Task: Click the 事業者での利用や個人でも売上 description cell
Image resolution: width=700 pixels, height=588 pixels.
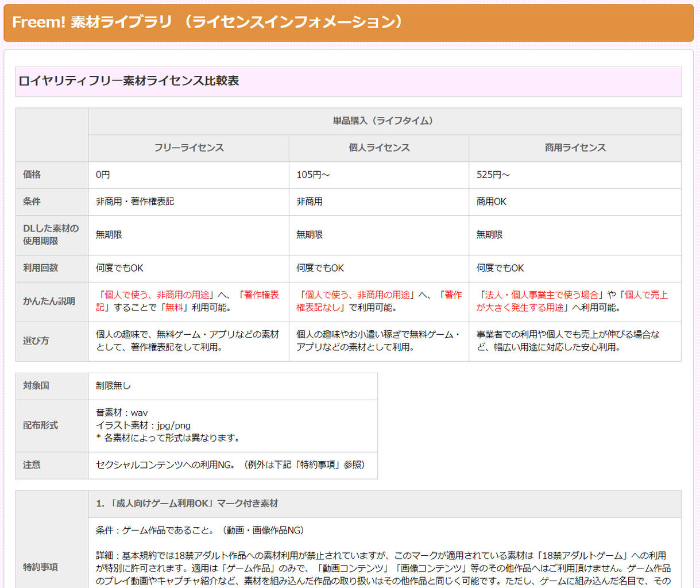Action: click(575, 342)
